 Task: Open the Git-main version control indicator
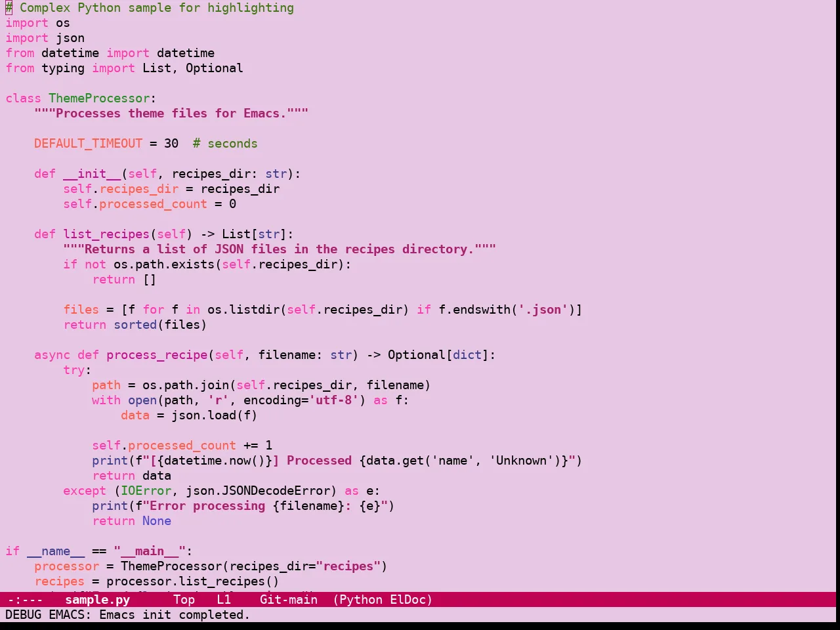(289, 599)
